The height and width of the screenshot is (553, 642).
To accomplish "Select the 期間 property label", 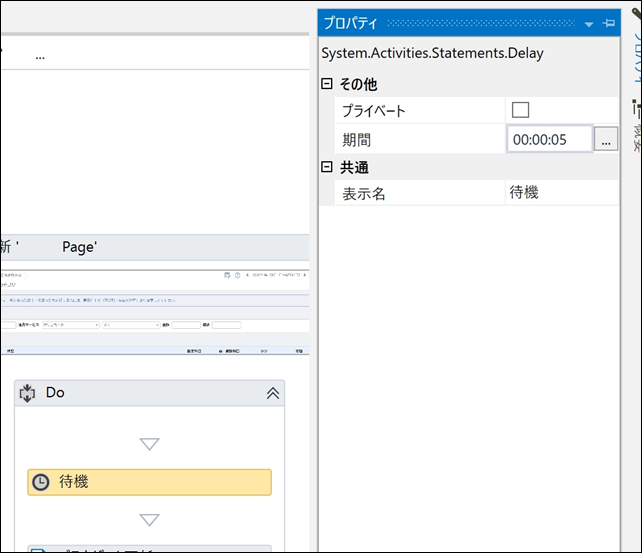I will pos(357,140).
